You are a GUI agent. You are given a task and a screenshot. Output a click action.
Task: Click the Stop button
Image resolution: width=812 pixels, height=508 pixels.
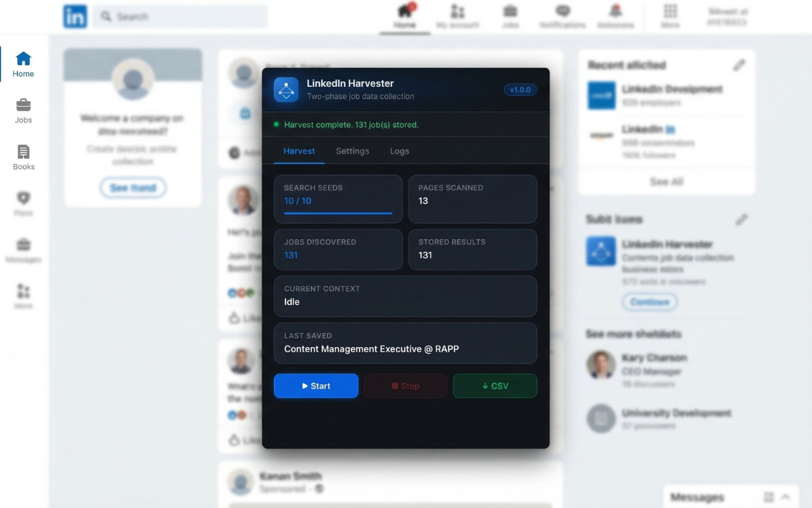click(405, 386)
